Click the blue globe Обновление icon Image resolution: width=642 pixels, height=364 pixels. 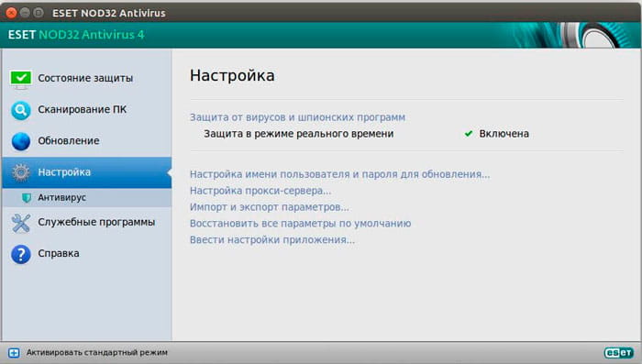pyautogui.click(x=20, y=141)
